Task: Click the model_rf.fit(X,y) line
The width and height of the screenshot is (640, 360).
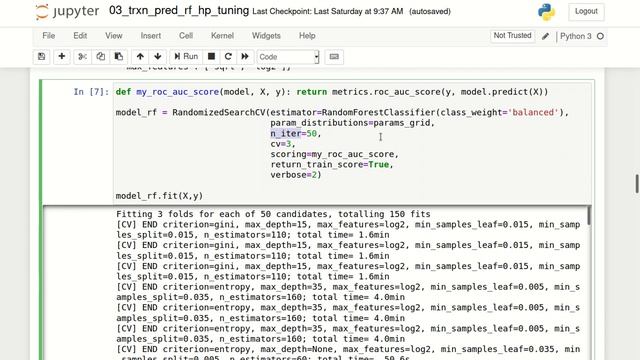Action: tap(159, 196)
